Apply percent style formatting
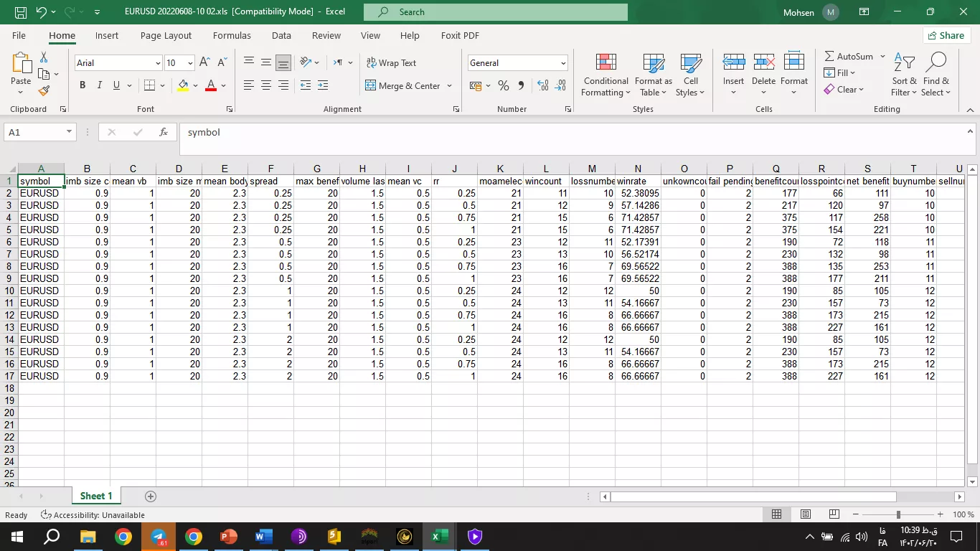 (504, 85)
